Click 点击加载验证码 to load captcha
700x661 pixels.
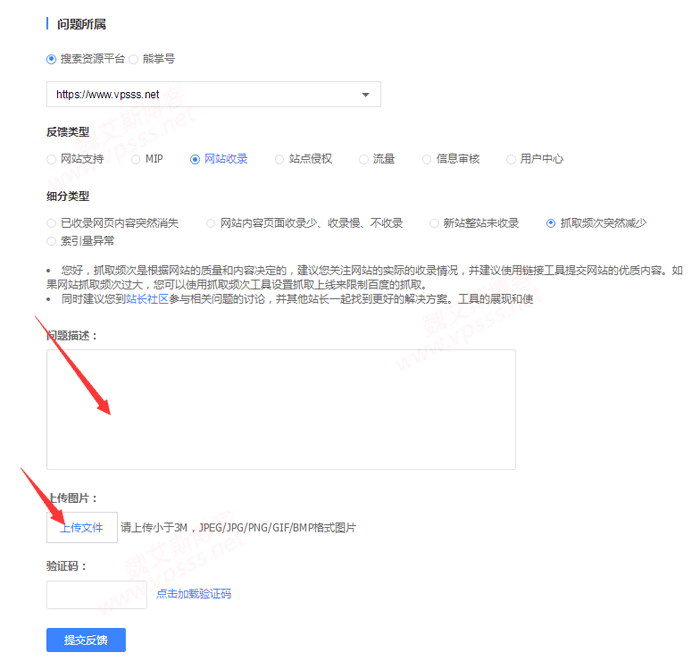click(193, 594)
